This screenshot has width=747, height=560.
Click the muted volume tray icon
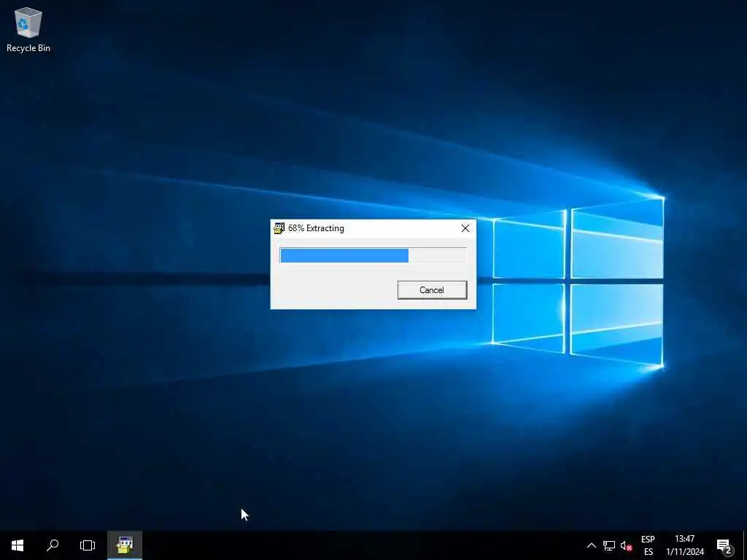click(x=626, y=545)
